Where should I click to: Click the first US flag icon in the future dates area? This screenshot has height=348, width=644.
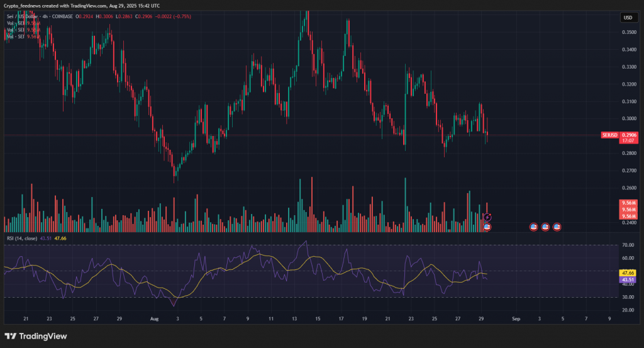click(533, 227)
